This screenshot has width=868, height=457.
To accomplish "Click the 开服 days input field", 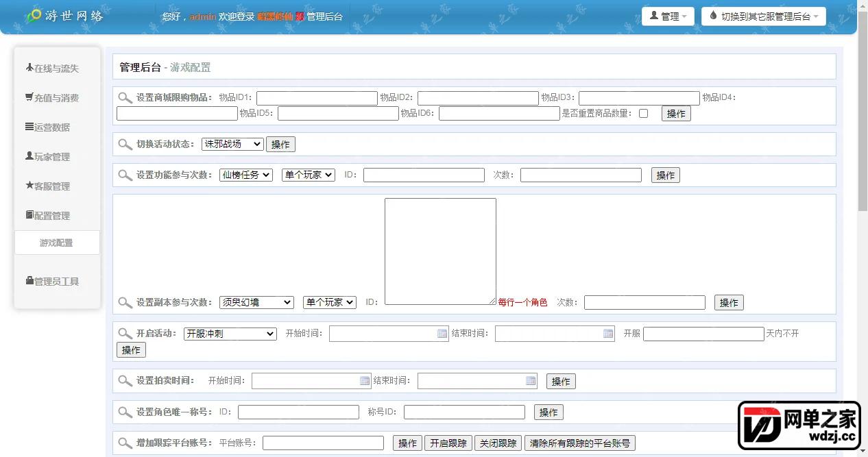I will pyautogui.click(x=703, y=334).
